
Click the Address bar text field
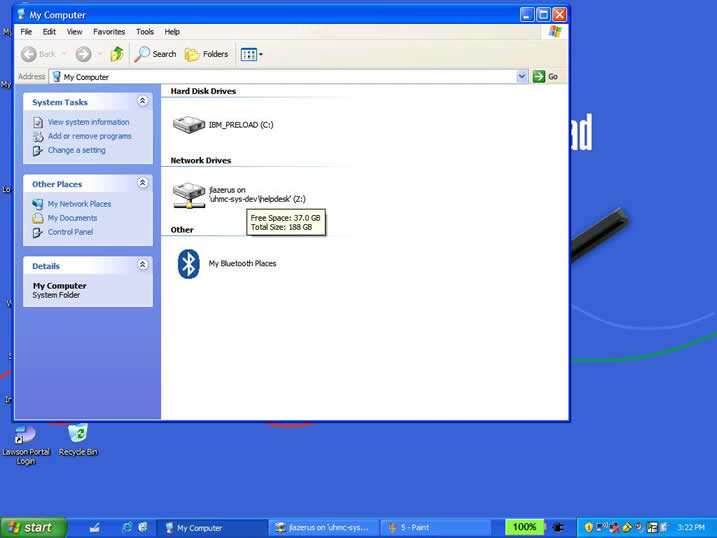(285, 77)
